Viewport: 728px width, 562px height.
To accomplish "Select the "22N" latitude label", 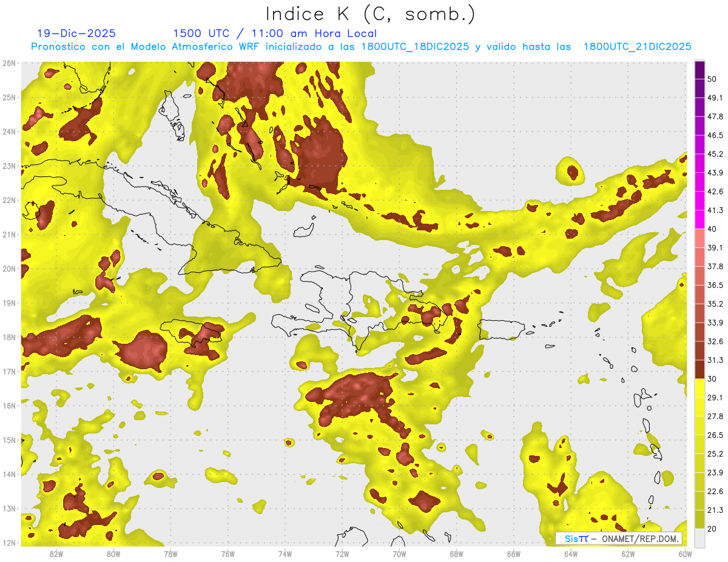I will (x=9, y=200).
